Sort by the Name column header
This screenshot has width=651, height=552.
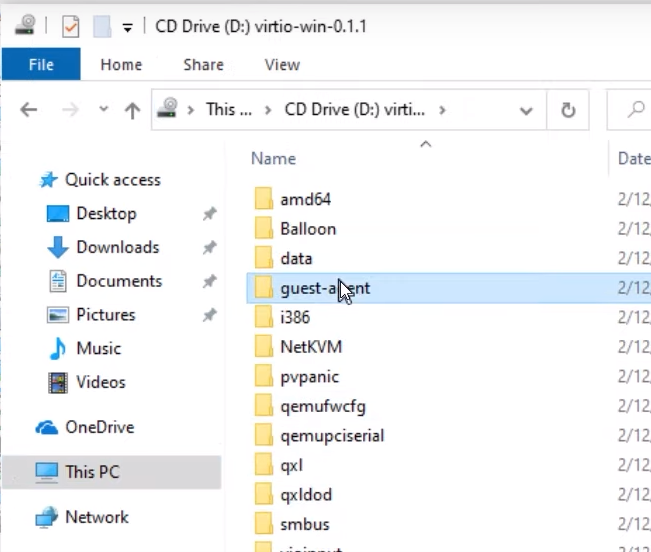coord(274,159)
